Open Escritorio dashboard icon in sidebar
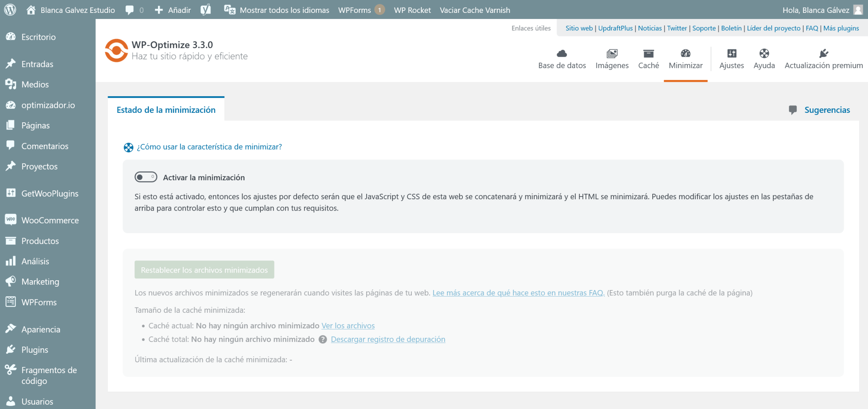Viewport: 868px width, 409px height. (11, 37)
